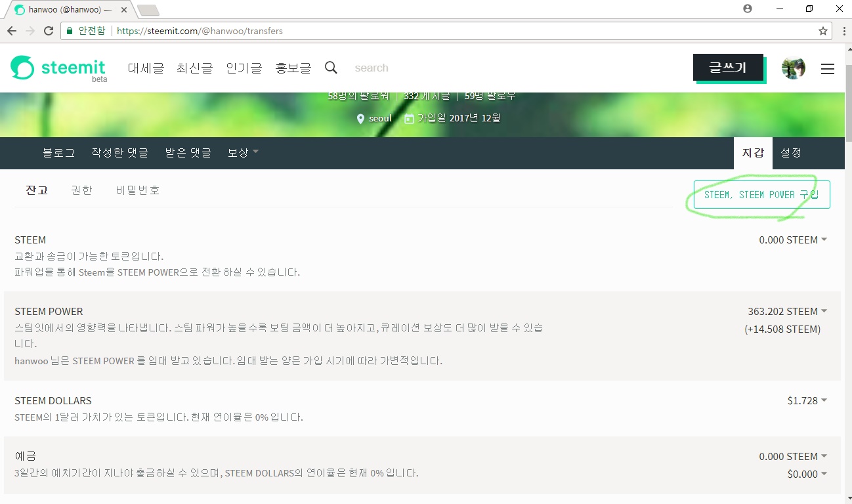Click the 58명의 팔로워 followers link
Screen dimensions: 852x504
(359, 96)
